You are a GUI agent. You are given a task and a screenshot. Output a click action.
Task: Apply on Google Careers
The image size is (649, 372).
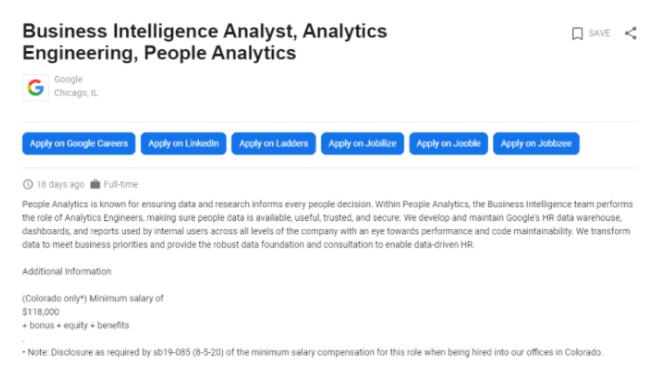79,144
